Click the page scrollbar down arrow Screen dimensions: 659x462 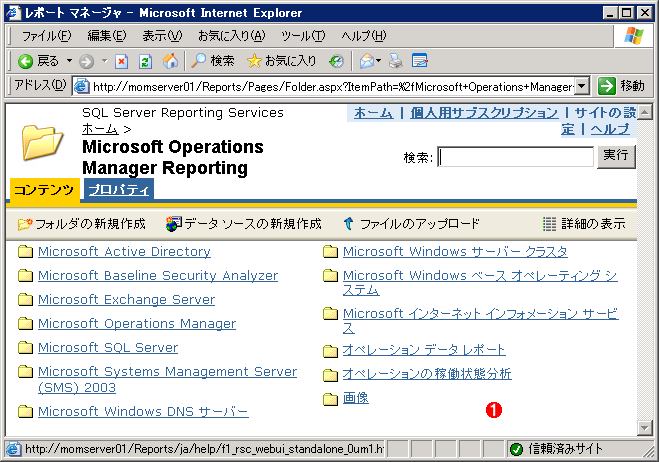click(x=645, y=428)
